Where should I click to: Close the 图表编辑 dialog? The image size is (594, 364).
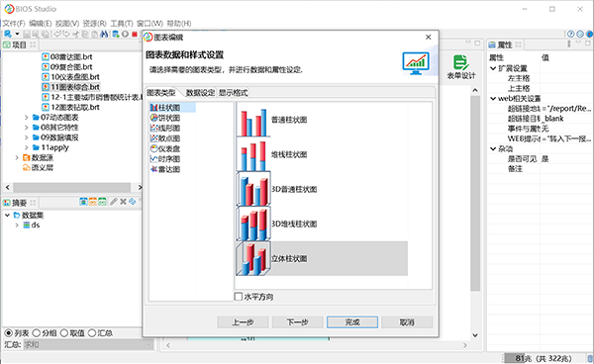428,37
